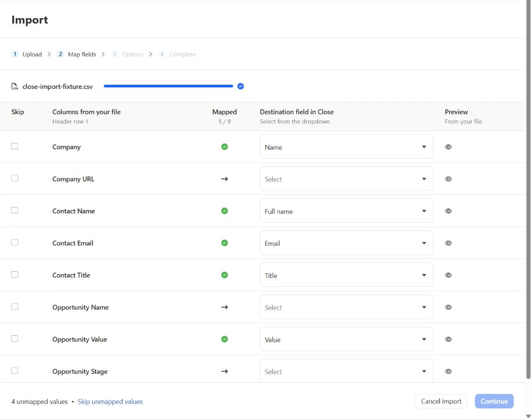The width and height of the screenshot is (532, 420).
Task: Click the 4 unmapped values text
Action: click(39, 402)
